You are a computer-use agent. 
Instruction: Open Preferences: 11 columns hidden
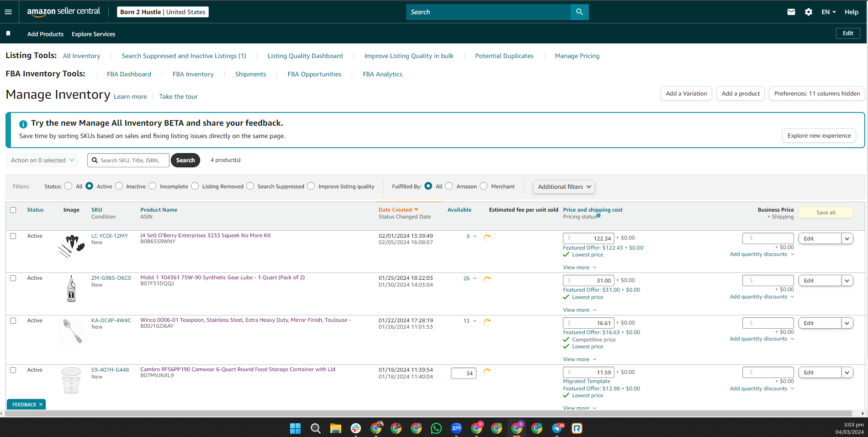click(817, 94)
